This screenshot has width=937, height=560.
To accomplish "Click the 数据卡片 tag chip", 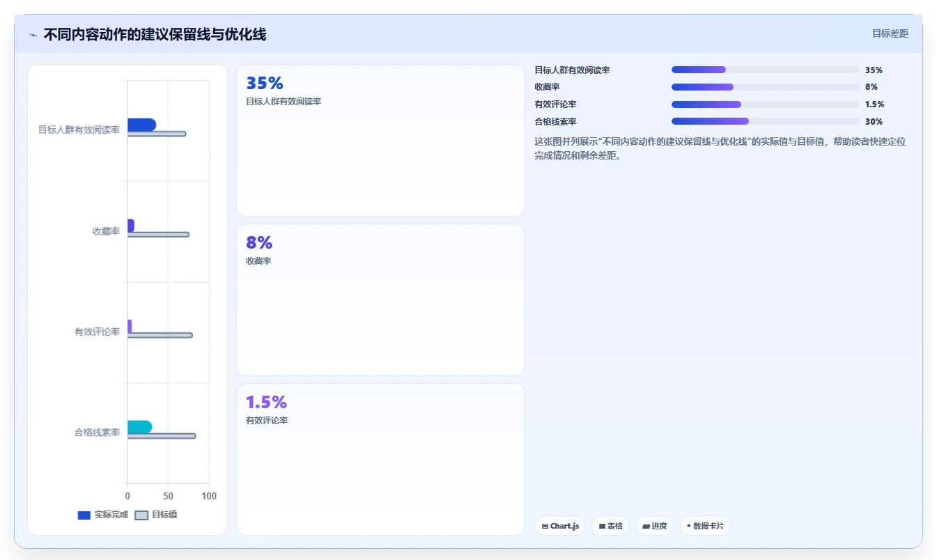I will click(x=705, y=526).
